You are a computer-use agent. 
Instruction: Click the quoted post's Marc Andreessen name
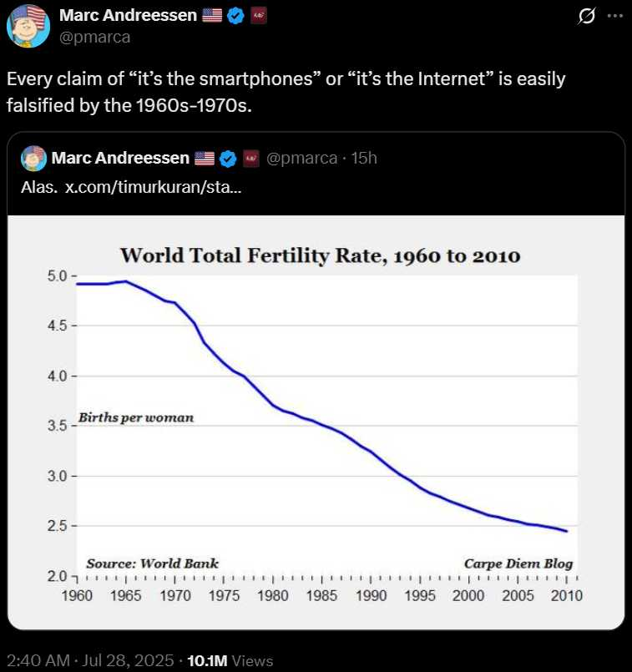(119, 158)
